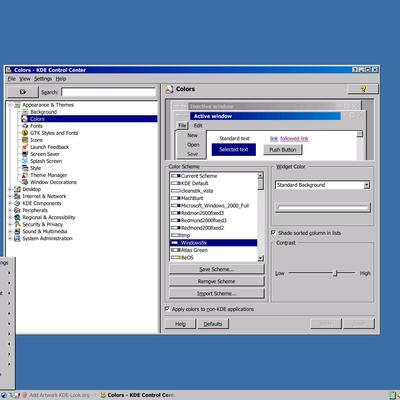Click the Background item icon in tree
Image resolution: width=400 pixels, height=400 pixels.
(25, 112)
